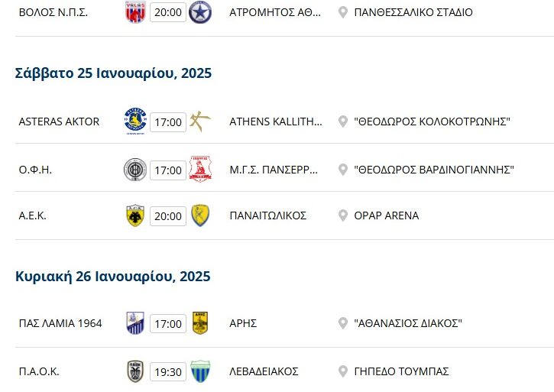This screenshot has height=392, width=554.
Task: Click the 17:00 Asteras Aktor kickoff time
Action: [x=167, y=122]
